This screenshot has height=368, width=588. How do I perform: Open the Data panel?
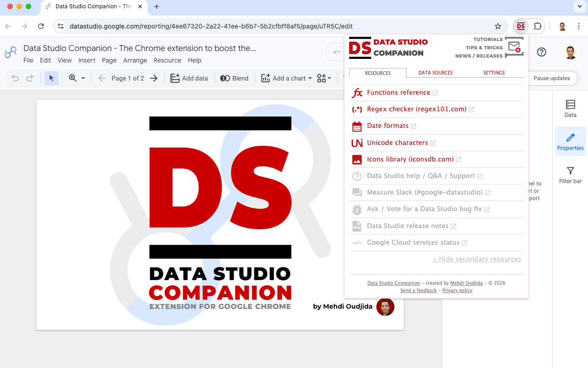coord(571,109)
